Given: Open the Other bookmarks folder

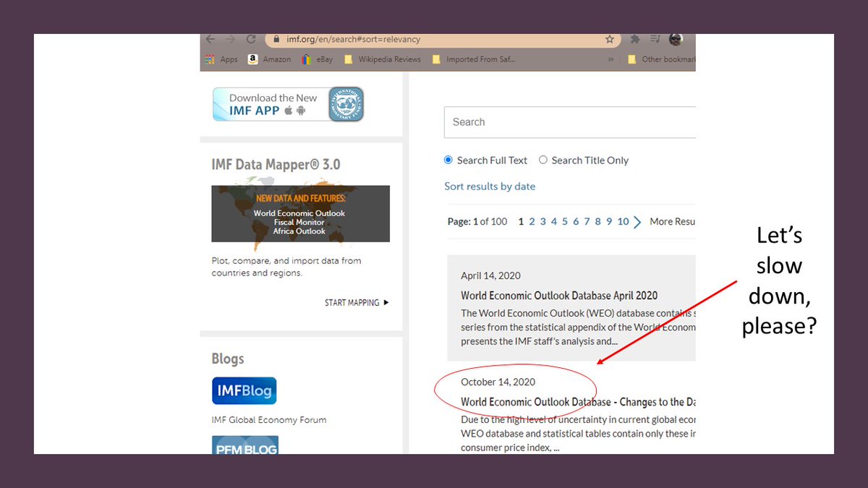Looking at the screenshot, I should tap(661, 59).
